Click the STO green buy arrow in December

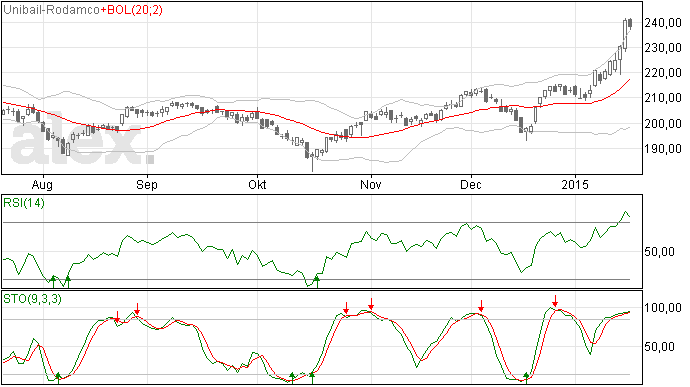pos(526,377)
